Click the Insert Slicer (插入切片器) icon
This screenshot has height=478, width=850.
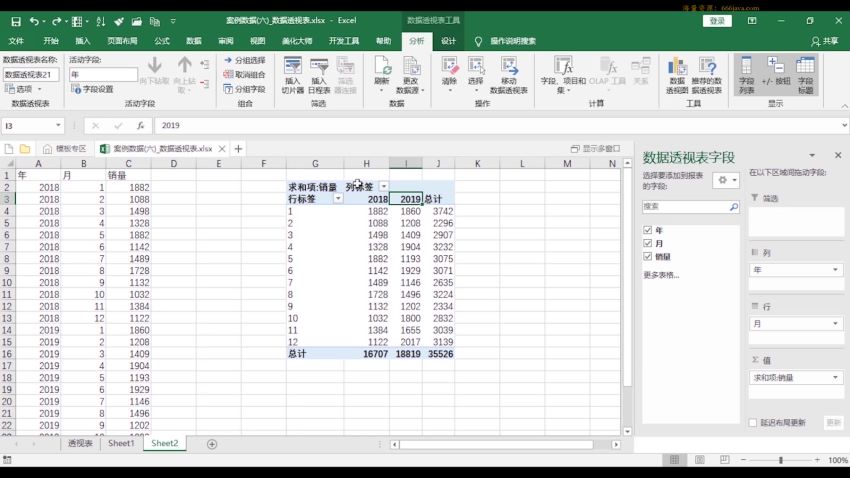pos(293,72)
